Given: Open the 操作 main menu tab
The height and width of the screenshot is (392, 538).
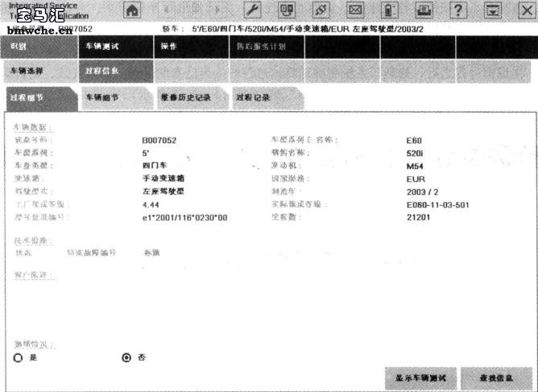Looking at the screenshot, I should click(192, 47).
